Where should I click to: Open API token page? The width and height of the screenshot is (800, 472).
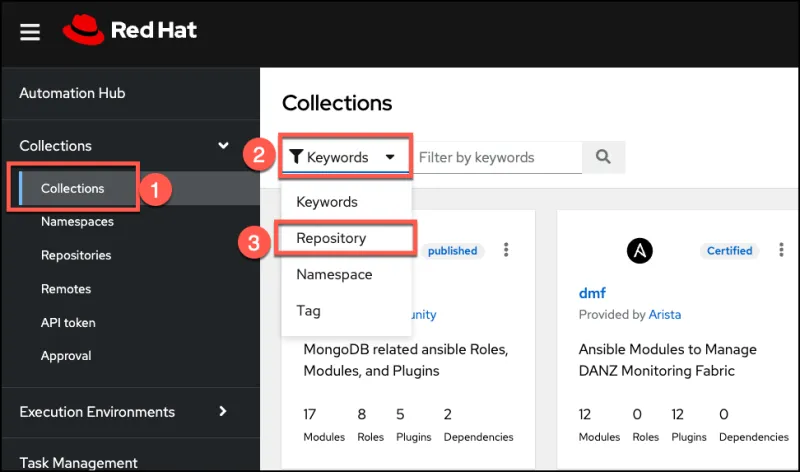pos(68,323)
